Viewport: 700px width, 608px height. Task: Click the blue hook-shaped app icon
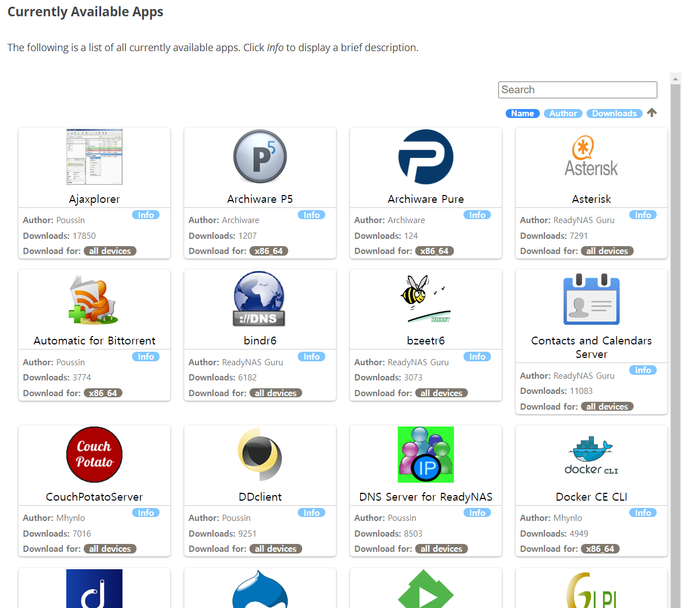click(94, 589)
